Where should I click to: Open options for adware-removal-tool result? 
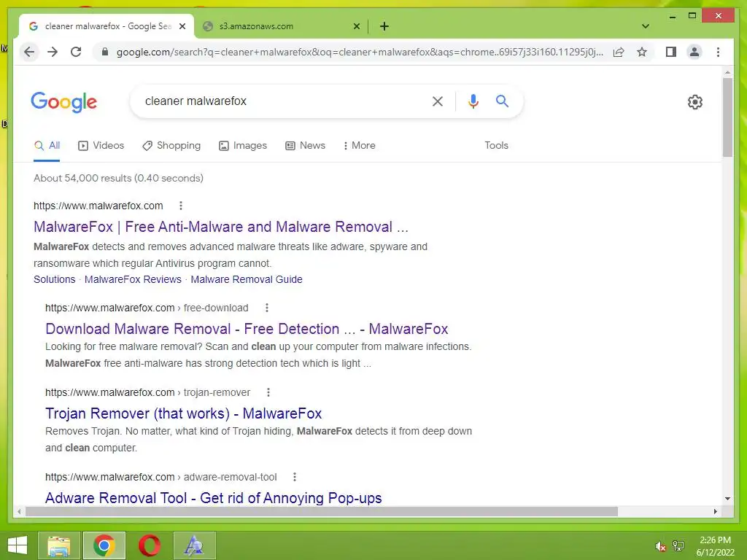point(295,477)
